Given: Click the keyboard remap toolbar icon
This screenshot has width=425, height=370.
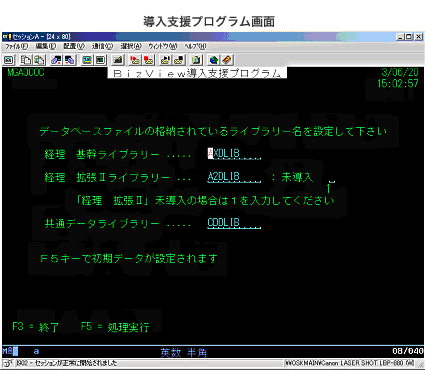Looking at the screenshot, I should (x=117, y=60).
